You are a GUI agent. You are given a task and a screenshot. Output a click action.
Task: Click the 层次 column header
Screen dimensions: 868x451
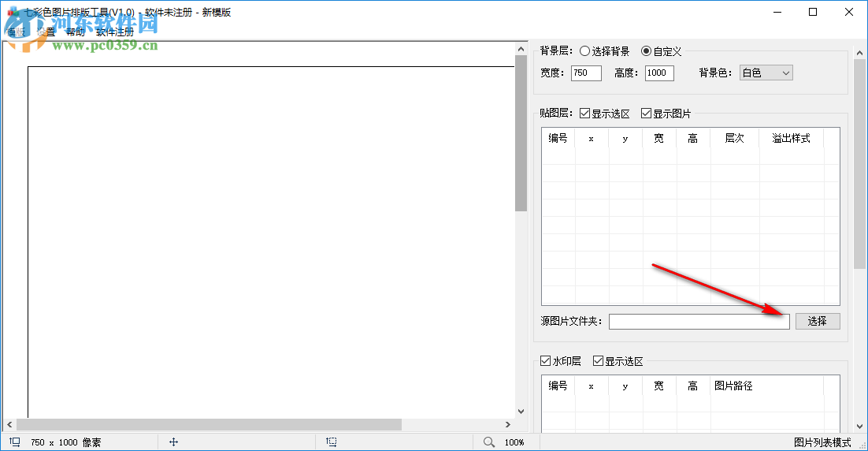point(735,138)
